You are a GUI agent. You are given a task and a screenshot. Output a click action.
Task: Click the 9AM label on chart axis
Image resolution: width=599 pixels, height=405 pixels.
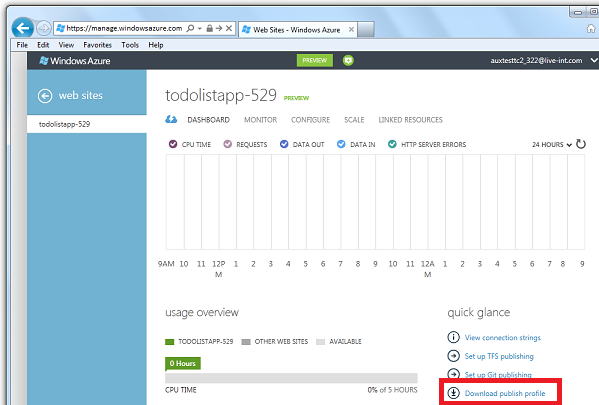pyautogui.click(x=166, y=264)
